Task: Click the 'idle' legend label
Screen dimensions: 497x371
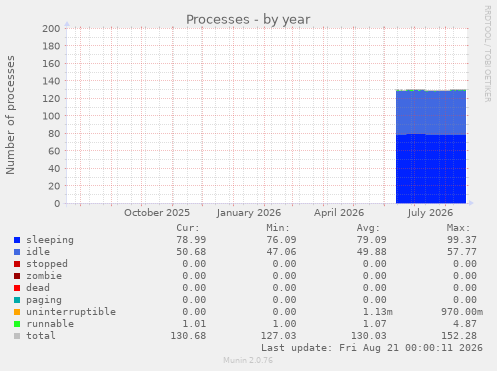Action: (x=38, y=252)
